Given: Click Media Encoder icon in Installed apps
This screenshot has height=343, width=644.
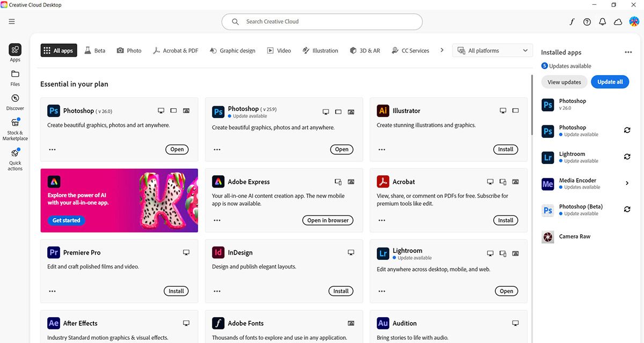Looking at the screenshot, I should pos(547,184).
